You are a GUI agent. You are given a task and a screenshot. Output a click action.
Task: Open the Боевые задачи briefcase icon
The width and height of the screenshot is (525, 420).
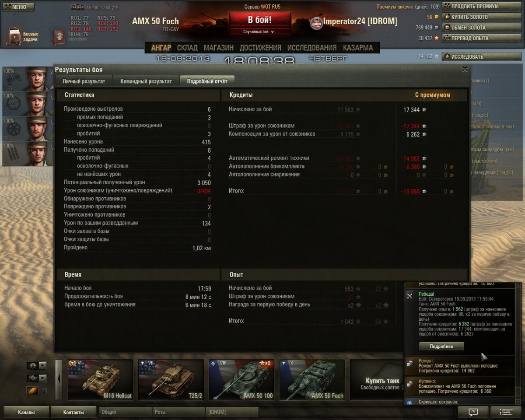pyautogui.click(x=14, y=36)
